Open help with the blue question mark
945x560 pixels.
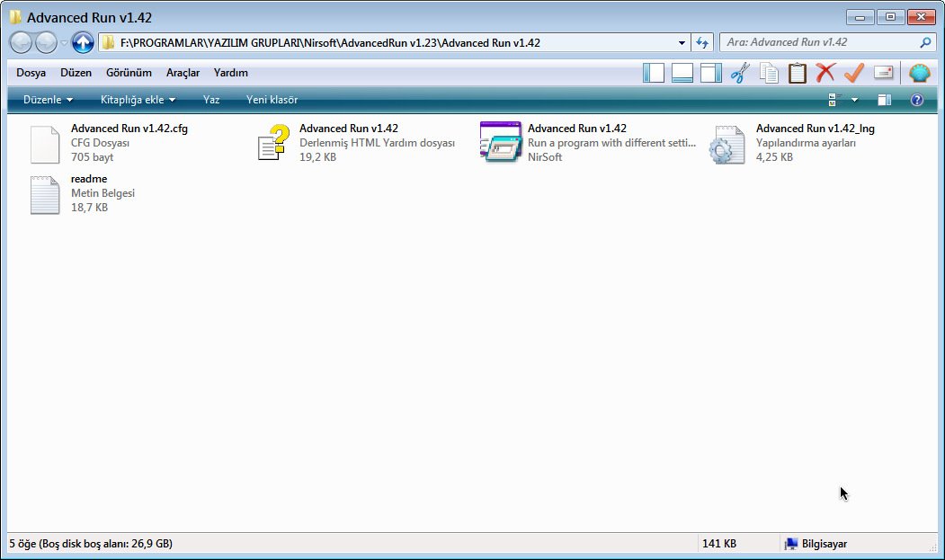(x=916, y=100)
